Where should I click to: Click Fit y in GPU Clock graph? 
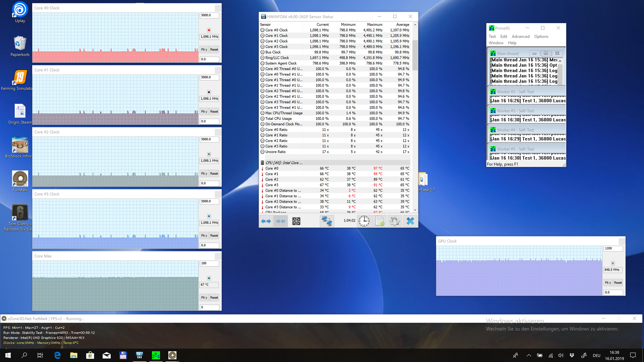(608, 283)
